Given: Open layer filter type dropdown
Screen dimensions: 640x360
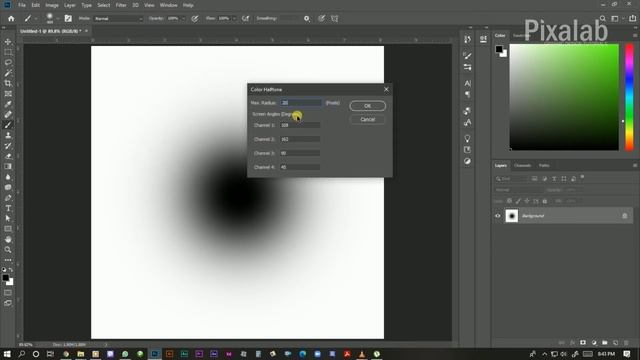Looking at the screenshot, I should click(x=511, y=179).
